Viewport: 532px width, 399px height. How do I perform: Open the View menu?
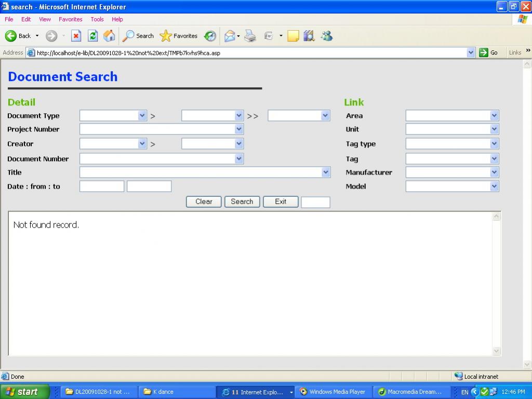pos(45,19)
